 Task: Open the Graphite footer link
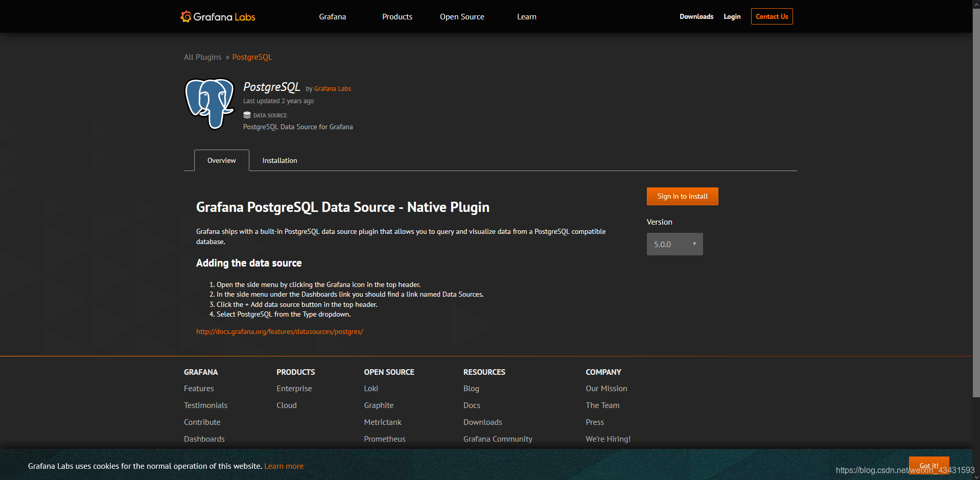(379, 405)
